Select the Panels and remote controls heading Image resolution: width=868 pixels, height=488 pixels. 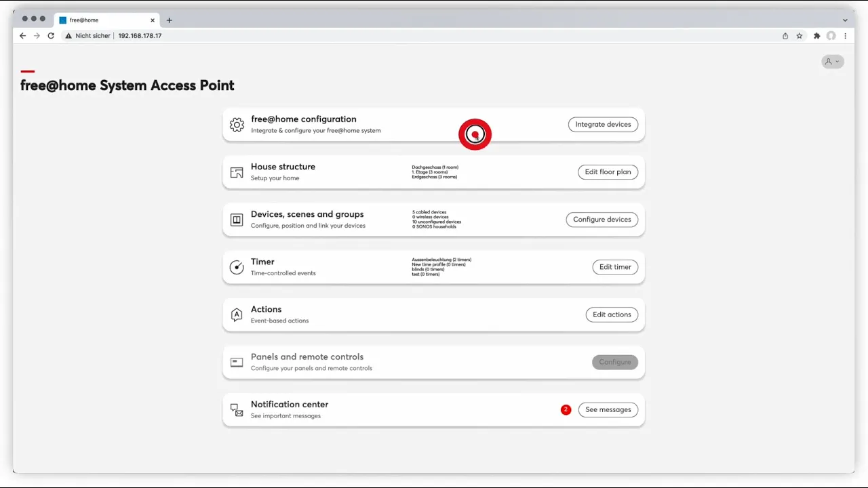point(307,357)
